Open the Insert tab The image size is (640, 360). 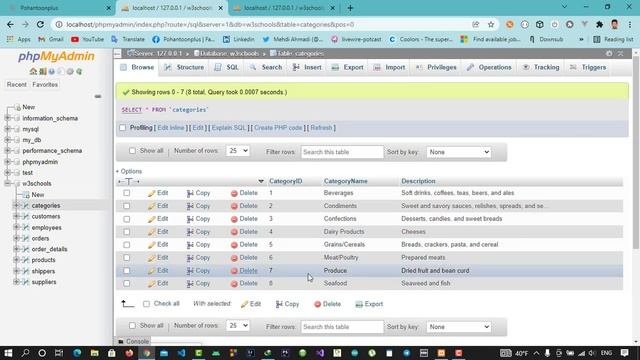click(307, 67)
